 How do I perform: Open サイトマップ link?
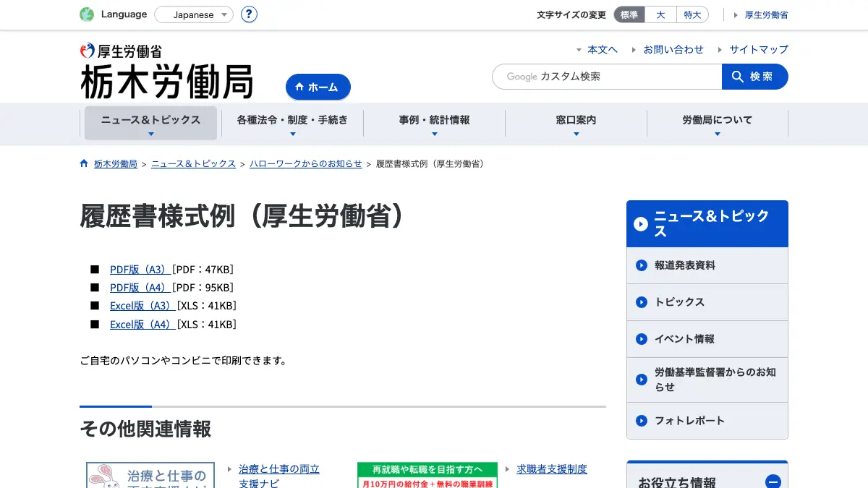click(759, 49)
